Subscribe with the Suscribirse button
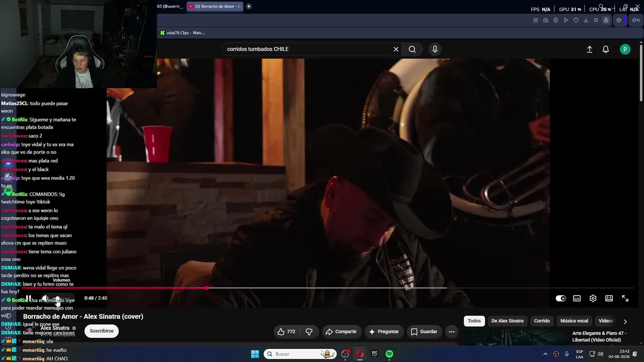644x362 pixels. click(x=102, y=331)
